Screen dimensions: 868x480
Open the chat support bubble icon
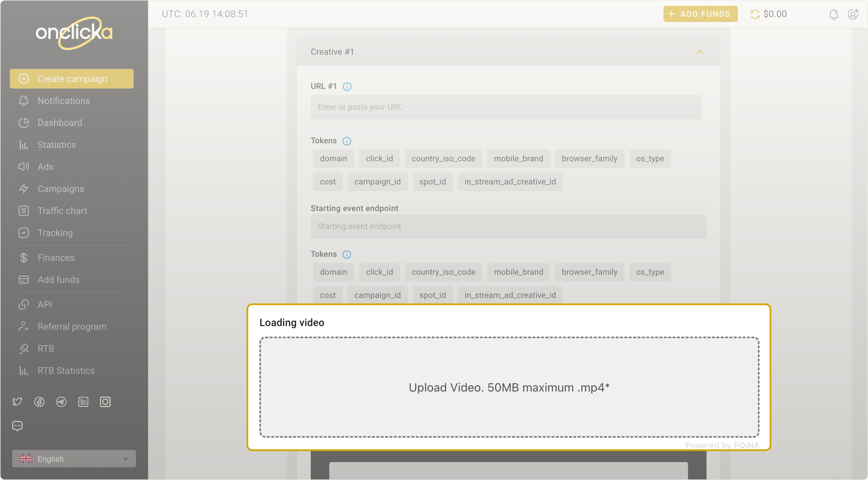17,426
